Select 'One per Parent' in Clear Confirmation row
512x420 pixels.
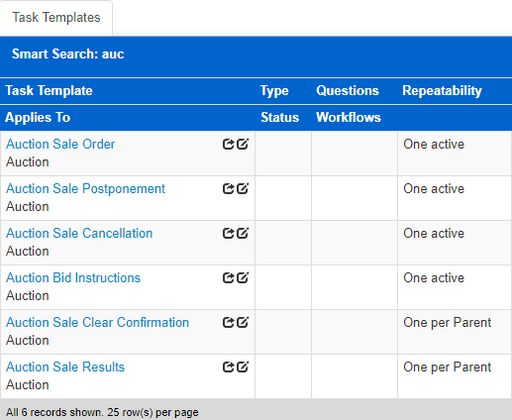point(448,323)
